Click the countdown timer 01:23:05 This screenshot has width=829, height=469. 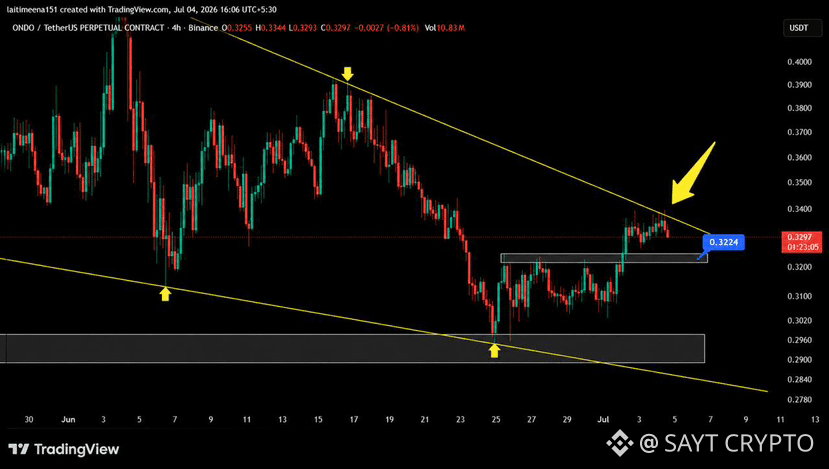pyautogui.click(x=802, y=247)
